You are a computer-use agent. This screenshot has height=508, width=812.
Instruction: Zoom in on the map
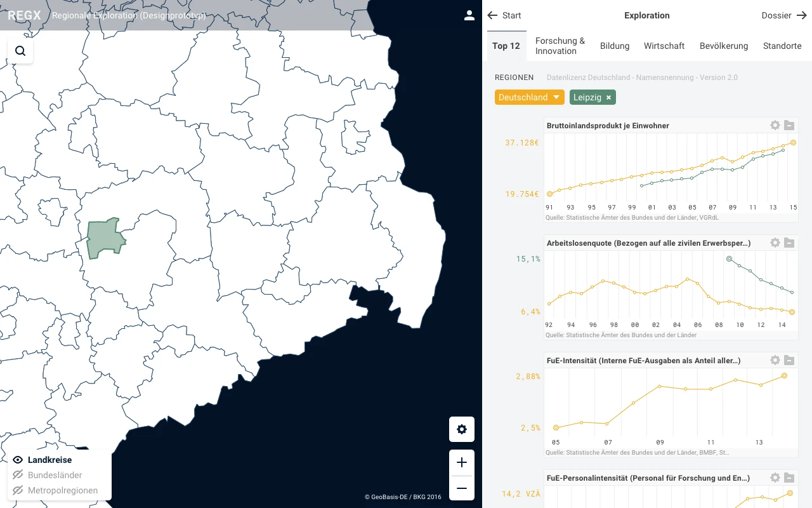point(462,463)
